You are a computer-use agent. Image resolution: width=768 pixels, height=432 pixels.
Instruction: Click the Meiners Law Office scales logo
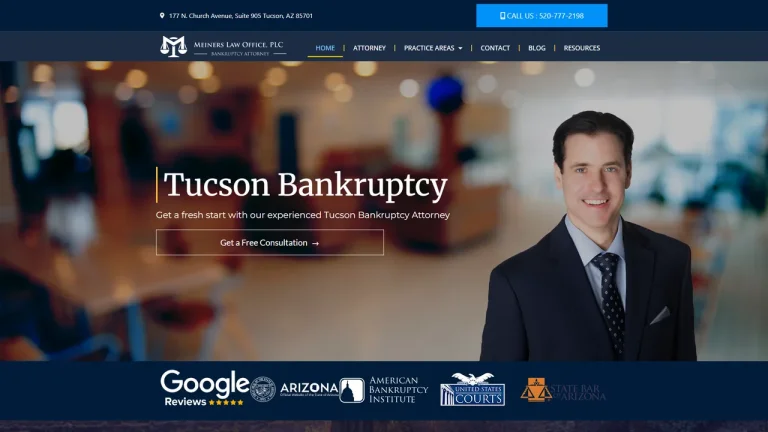[x=173, y=47]
